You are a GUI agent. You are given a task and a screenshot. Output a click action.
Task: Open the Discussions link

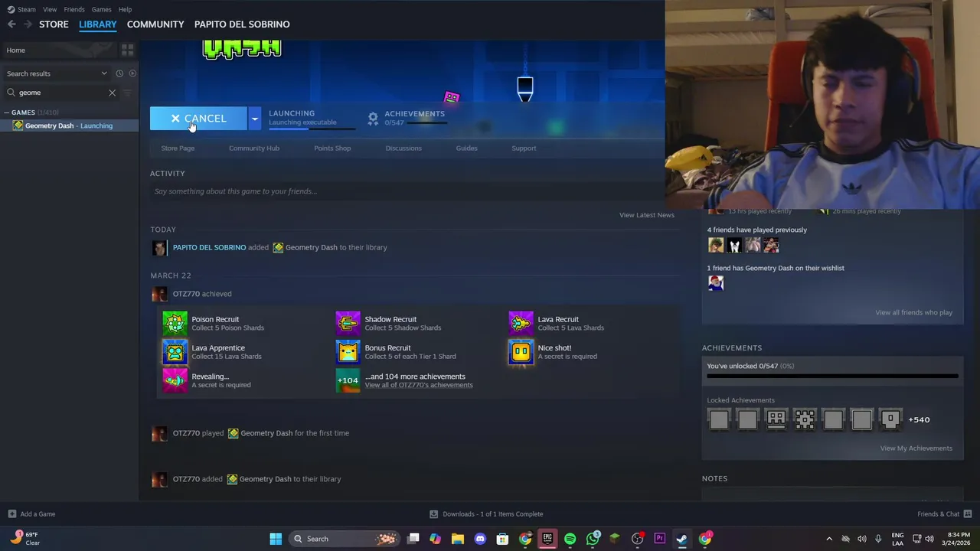coord(403,148)
